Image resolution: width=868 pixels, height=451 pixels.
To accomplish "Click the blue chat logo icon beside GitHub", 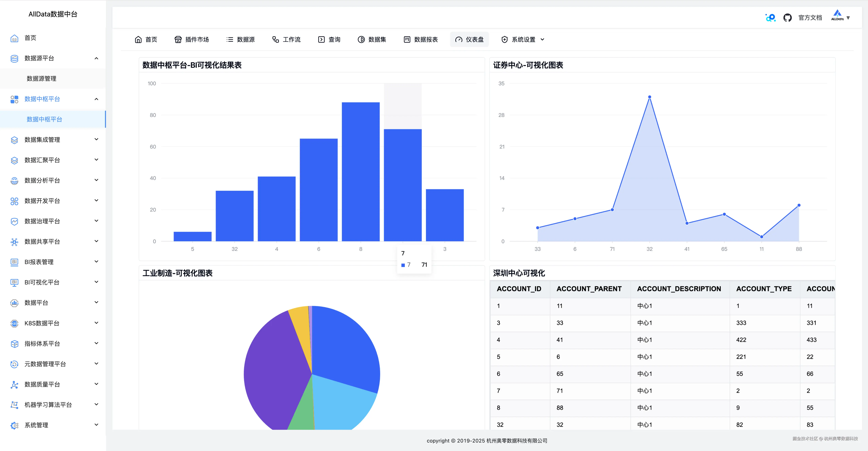I will [x=770, y=17].
